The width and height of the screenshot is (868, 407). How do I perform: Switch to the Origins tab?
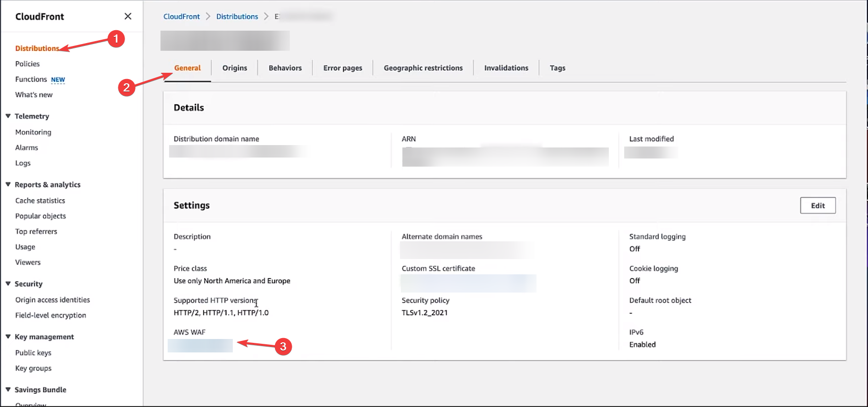click(235, 68)
